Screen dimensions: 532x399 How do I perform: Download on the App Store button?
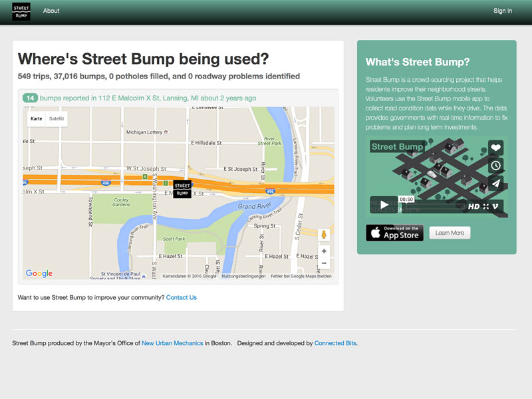[394, 233]
